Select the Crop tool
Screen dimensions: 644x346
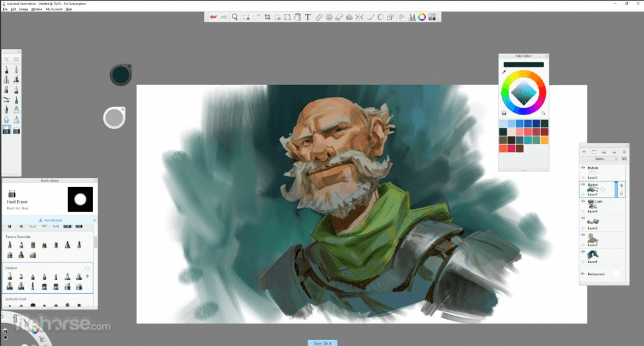[267, 17]
